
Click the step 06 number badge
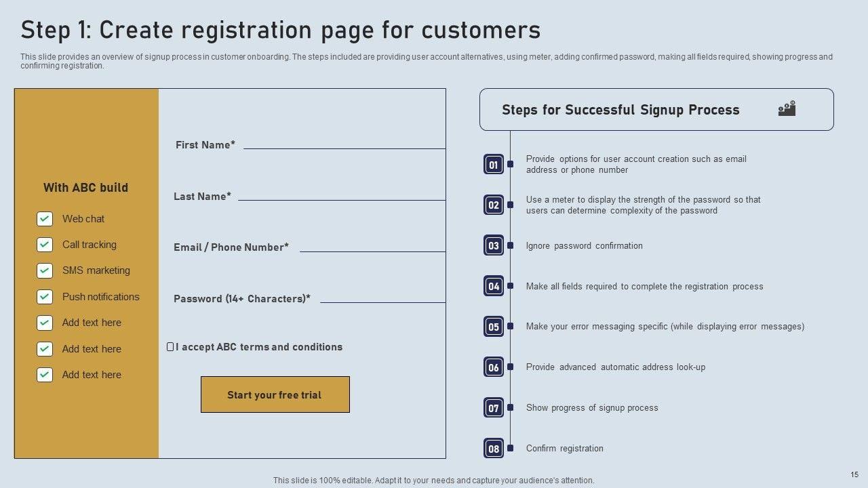494,367
